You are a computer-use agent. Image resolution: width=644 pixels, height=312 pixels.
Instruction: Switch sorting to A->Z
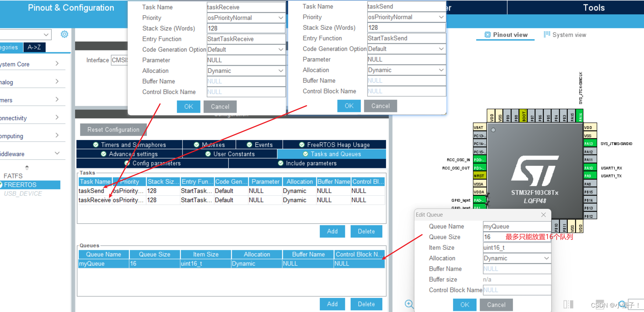click(34, 47)
